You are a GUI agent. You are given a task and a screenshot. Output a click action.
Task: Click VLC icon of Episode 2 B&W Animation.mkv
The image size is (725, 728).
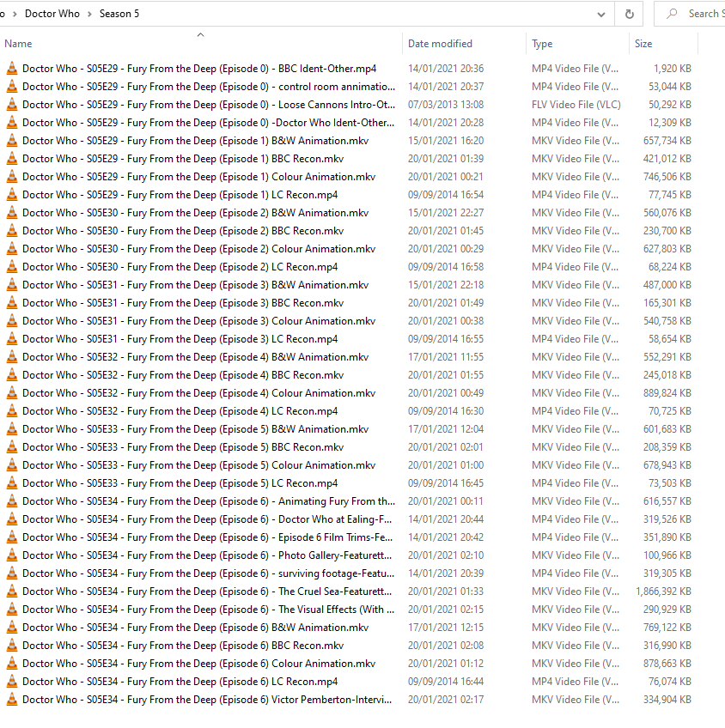(x=12, y=213)
